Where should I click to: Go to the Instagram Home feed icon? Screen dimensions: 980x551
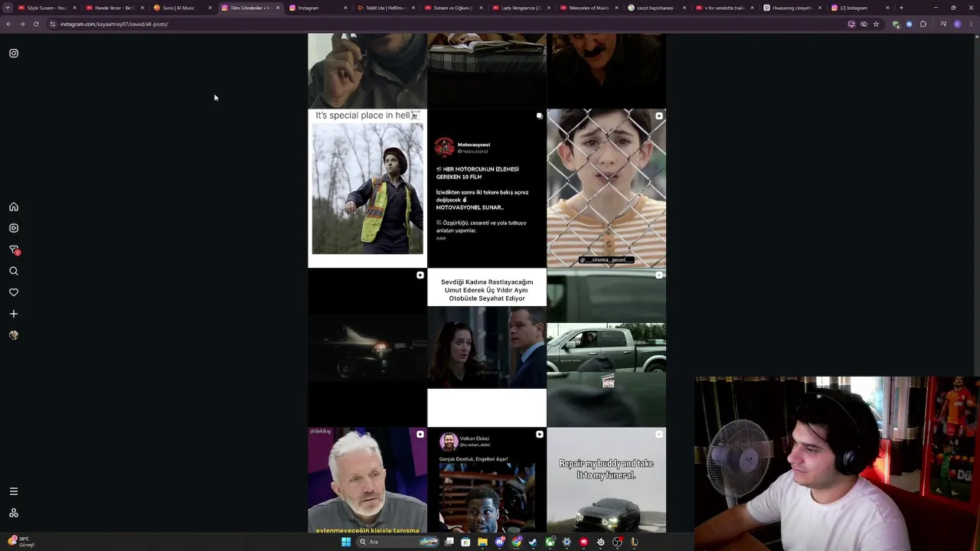click(x=14, y=207)
